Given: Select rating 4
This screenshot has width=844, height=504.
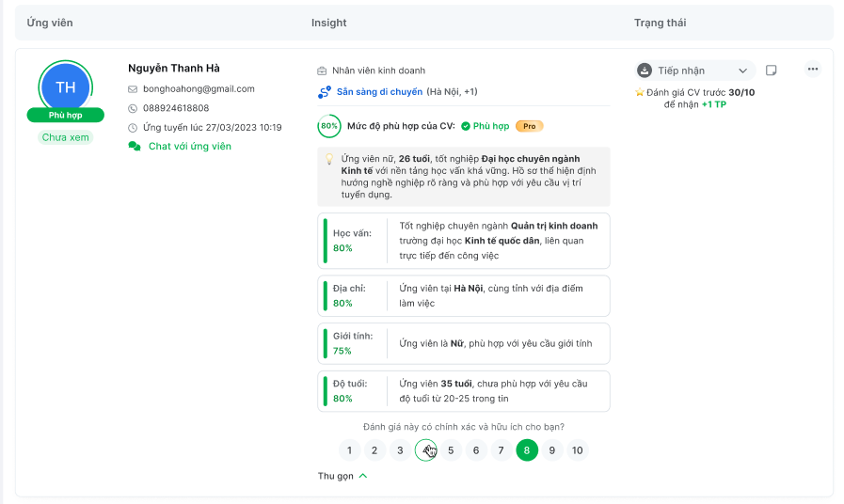Looking at the screenshot, I should 425,450.
